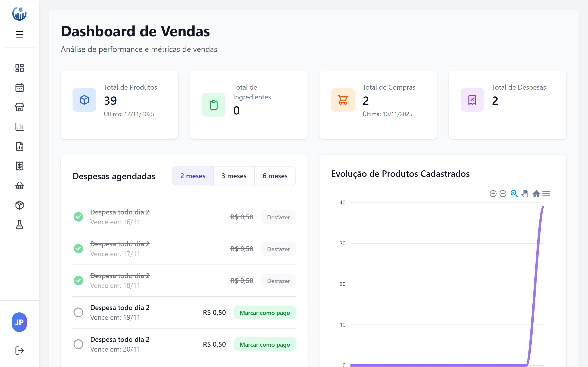Select the flask (lab) sidebar icon
The height and width of the screenshot is (367, 588).
[19, 225]
